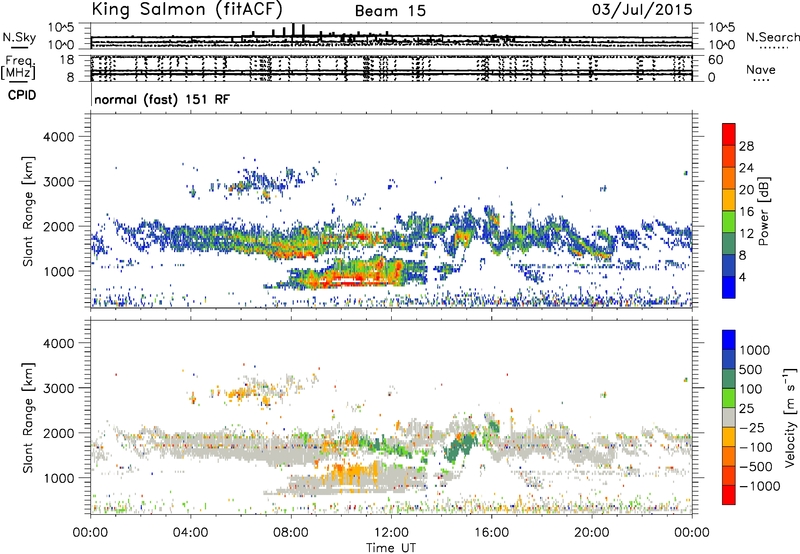Click the "Velocity [m s⁻¹]" colorbar label

790,417
